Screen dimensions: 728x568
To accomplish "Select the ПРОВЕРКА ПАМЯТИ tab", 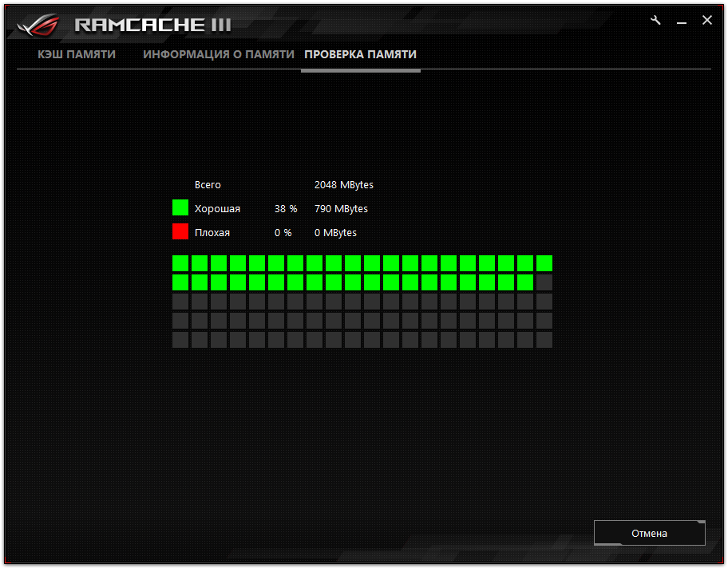I will pyautogui.click(x=360, y=54).
